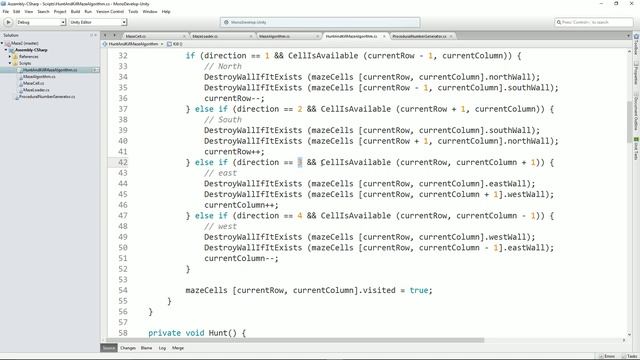Viewport: 640px width, 360px height.
Task: Navigate to next tab with right arrow
Action: [x=114, y=36]
